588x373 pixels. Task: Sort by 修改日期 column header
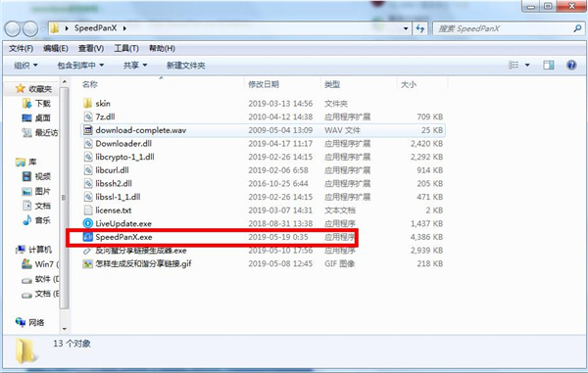point(264,84)
